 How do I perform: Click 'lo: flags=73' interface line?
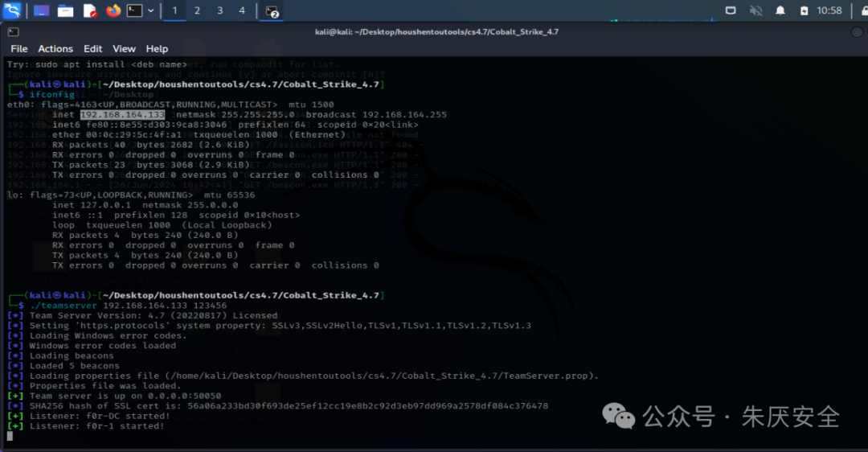(x=131, y=195)
